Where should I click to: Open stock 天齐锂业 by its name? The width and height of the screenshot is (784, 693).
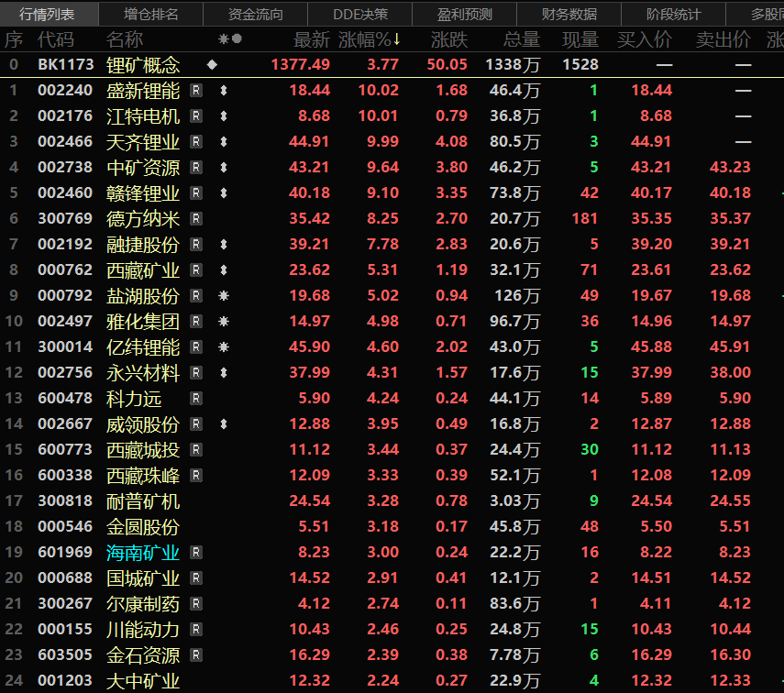[x=143, y=141]
